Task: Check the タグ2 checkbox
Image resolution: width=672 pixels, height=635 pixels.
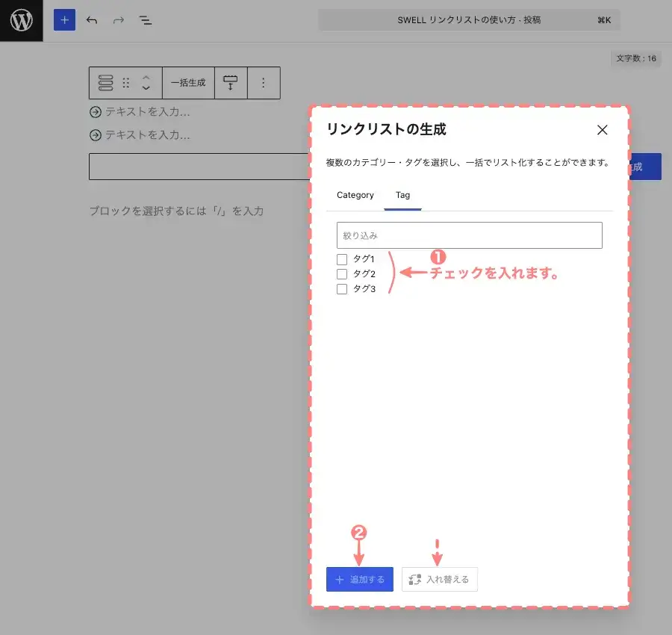Action: click(342, 274)
